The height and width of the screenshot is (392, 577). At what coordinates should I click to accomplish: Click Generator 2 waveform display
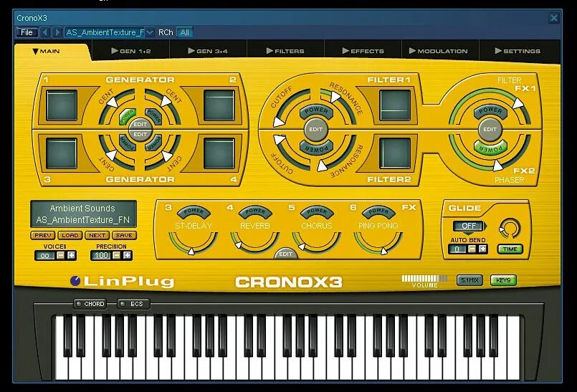pos(219,105)
